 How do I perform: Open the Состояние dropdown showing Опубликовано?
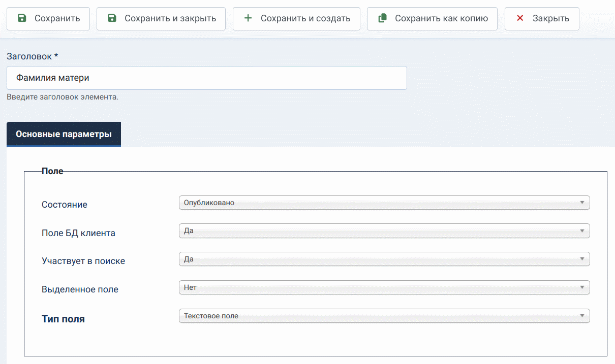tap(384, 203)
